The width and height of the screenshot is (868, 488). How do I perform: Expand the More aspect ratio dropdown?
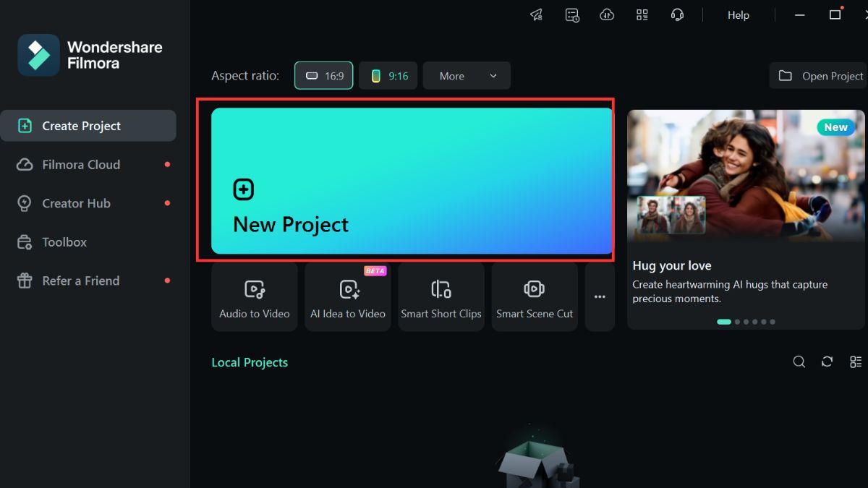click(467, 76)
